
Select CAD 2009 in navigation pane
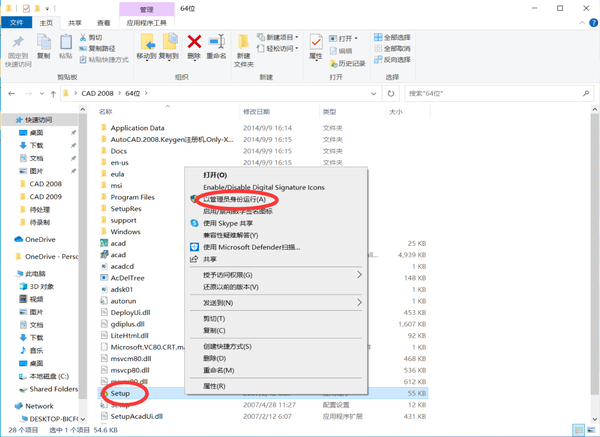click(x=46, y=196)
